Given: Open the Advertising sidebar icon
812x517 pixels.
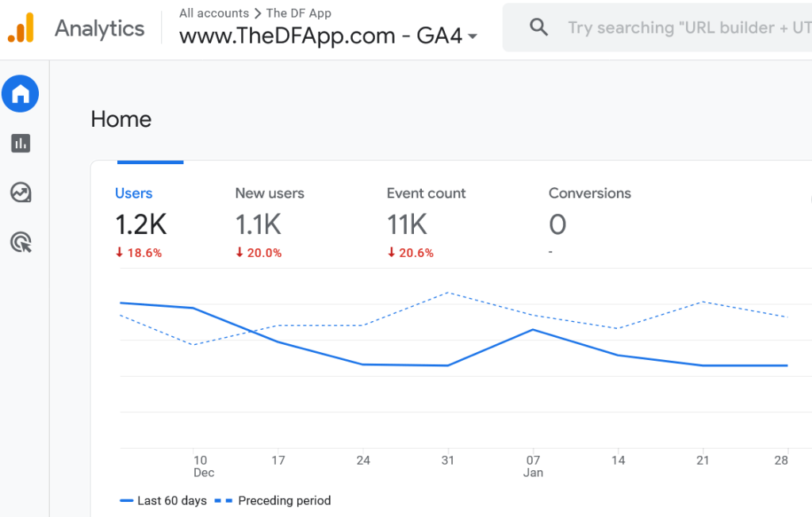Looking at the screenshot, I should tap(21, 242).
